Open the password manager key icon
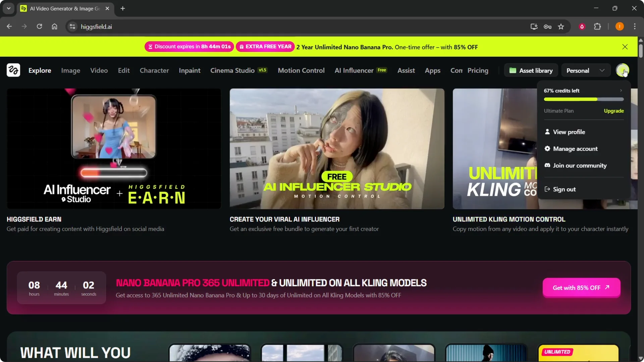644x362 pixels. [547, 26]
